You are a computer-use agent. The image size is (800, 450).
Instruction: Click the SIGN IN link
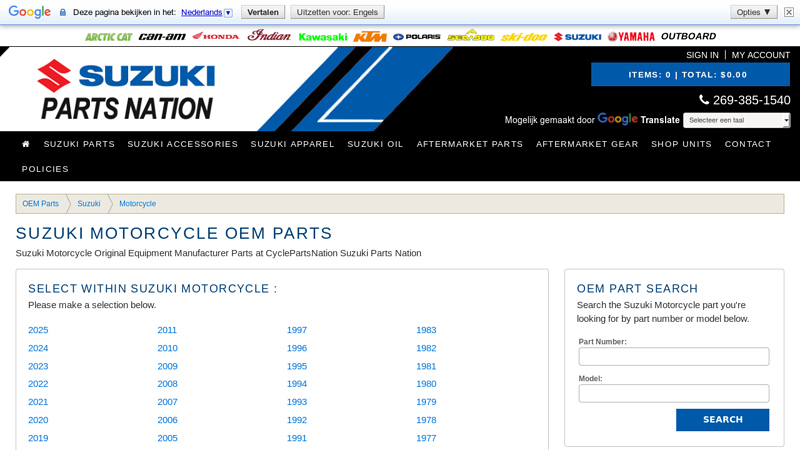(x=702, y=55)
